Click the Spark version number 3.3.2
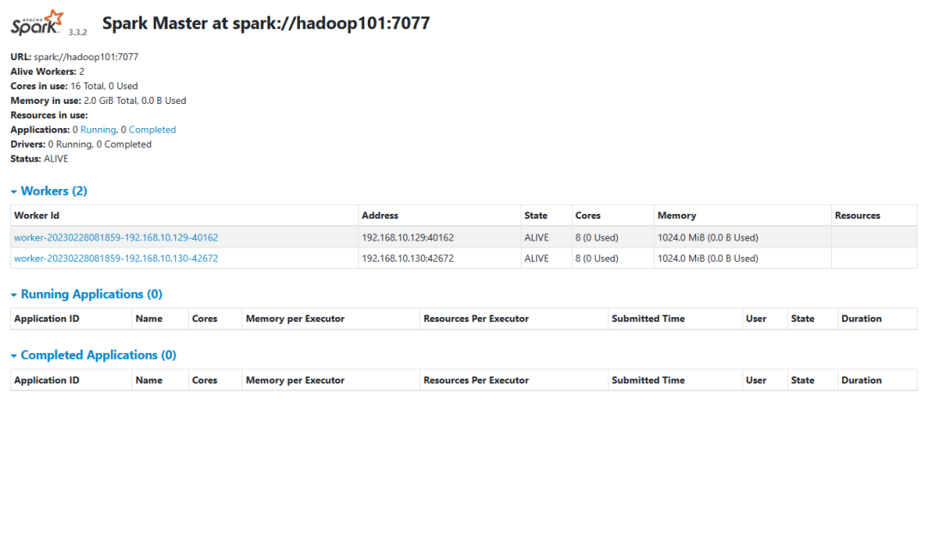This screenshot has width=928, height=560. point(77,32)
